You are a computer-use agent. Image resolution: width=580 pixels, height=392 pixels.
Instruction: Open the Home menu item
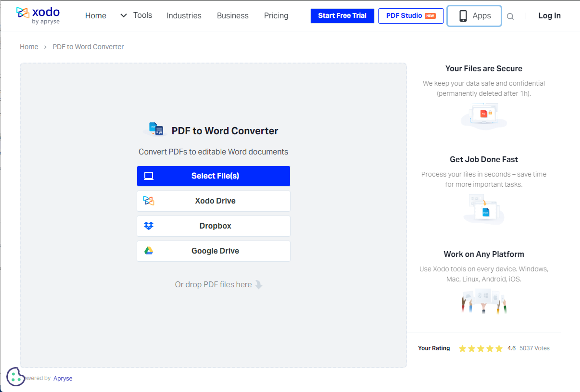(96, 16)
